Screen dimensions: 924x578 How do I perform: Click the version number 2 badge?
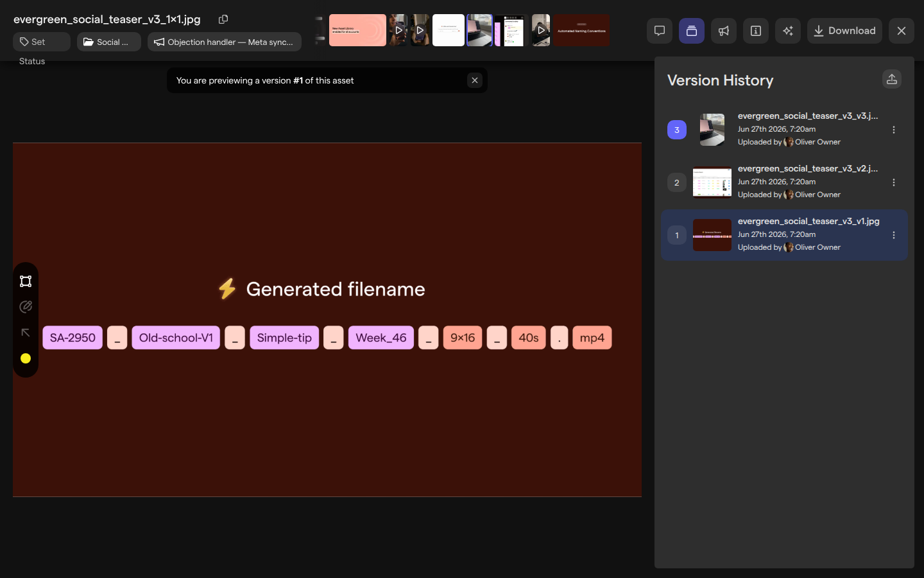click(677, 182)
